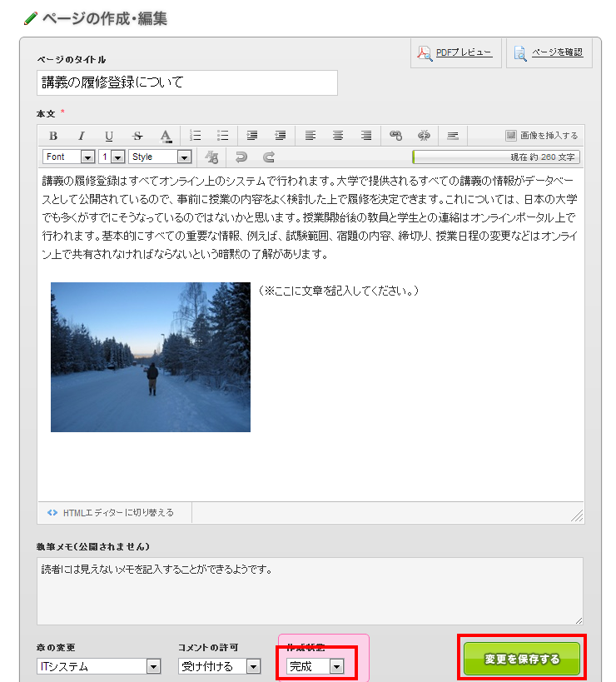Click the memo textarea resize handle
The image size is (616, 682).
pyautogui.click(x=579, y=620)
